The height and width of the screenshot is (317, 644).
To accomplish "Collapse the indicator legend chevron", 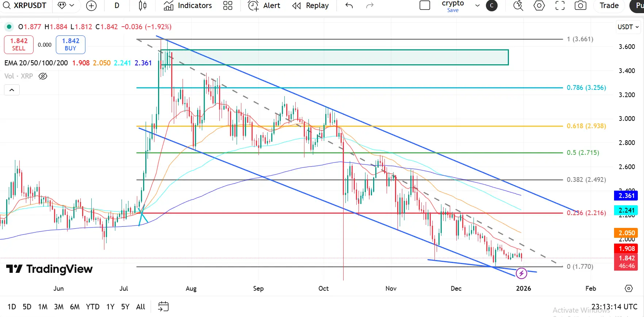I will click(12, 90).
